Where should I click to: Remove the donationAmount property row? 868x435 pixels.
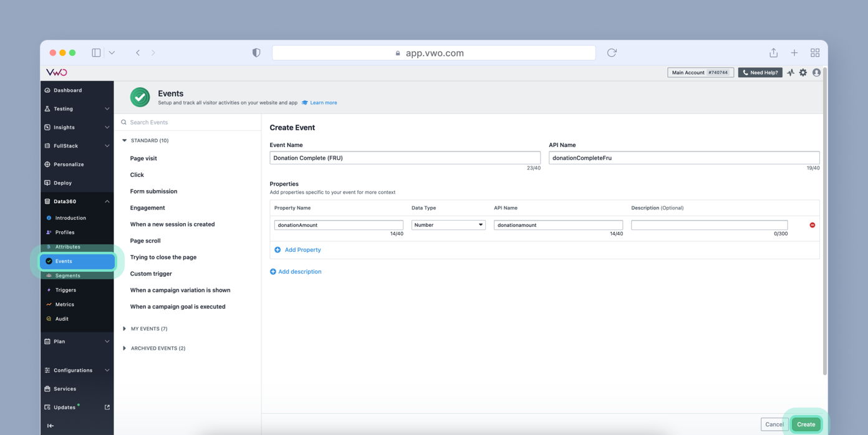pyautogui.click(x=812, y=224)
